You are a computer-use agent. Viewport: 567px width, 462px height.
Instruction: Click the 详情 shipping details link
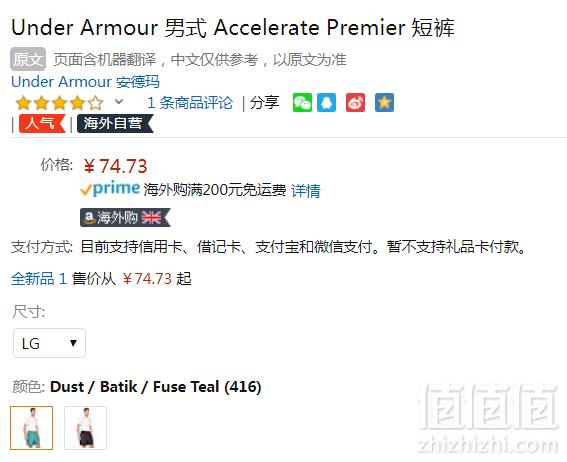click(x=306, y=191)
